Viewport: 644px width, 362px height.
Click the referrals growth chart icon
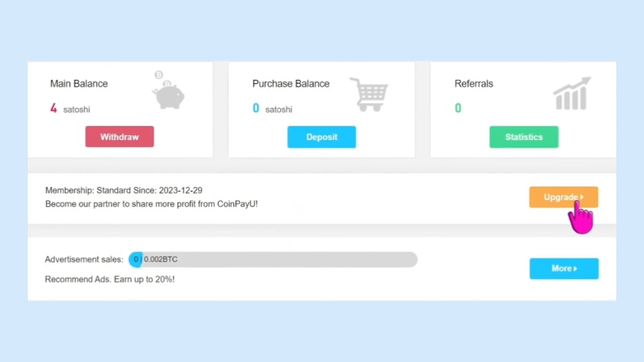(572, 94)
